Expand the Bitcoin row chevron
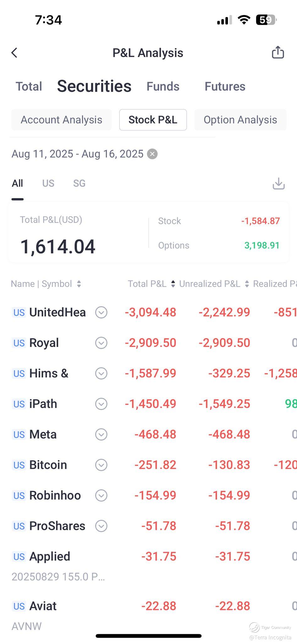Screen dimensions: 297x644 [x=101, y=465]
